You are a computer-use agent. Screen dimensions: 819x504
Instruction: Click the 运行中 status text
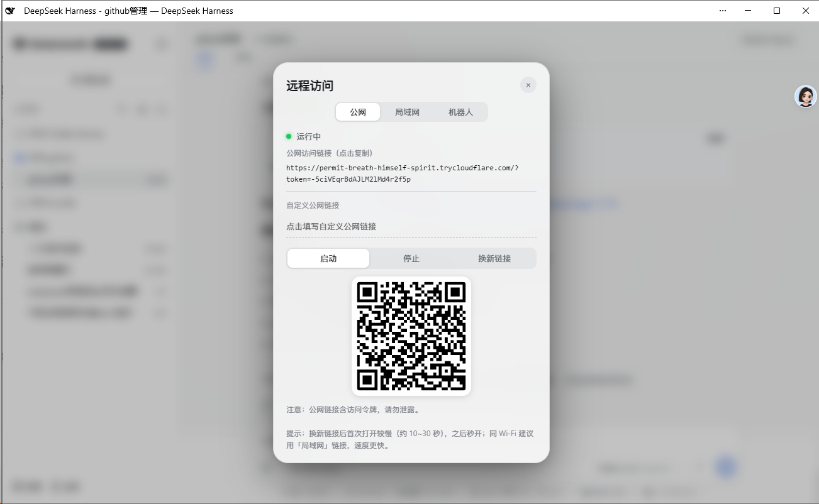tap(309, 136)
